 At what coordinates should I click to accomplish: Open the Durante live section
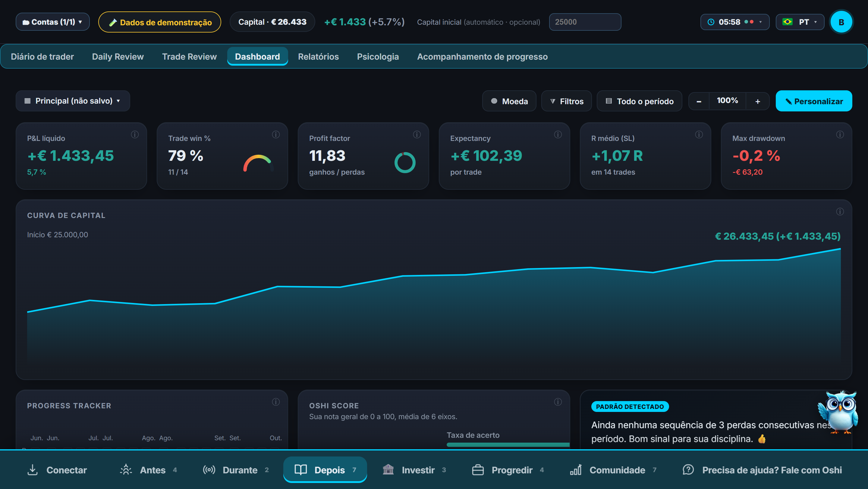click(x=236, y=470)
